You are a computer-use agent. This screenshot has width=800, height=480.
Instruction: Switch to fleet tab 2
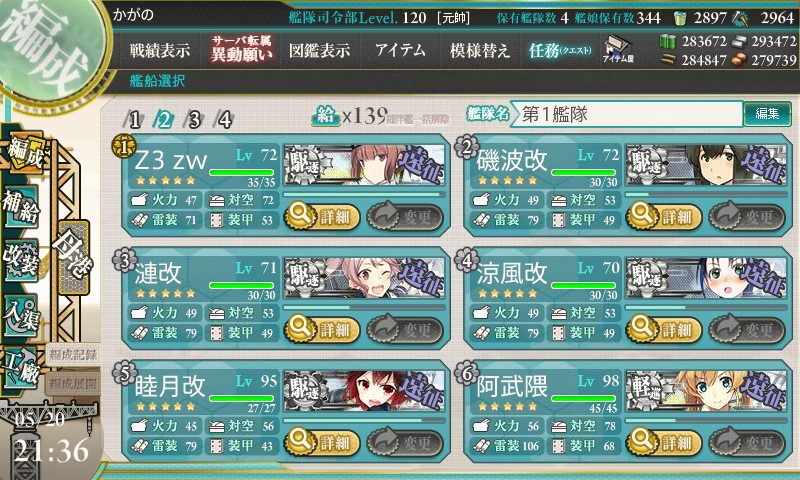click(x=164, y=119)
